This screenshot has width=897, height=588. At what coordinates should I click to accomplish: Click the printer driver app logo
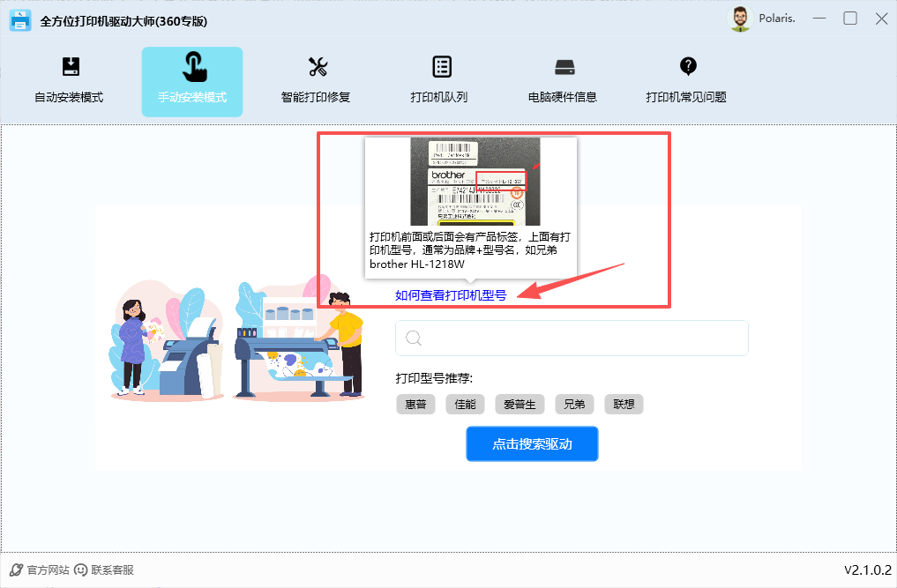19,19
